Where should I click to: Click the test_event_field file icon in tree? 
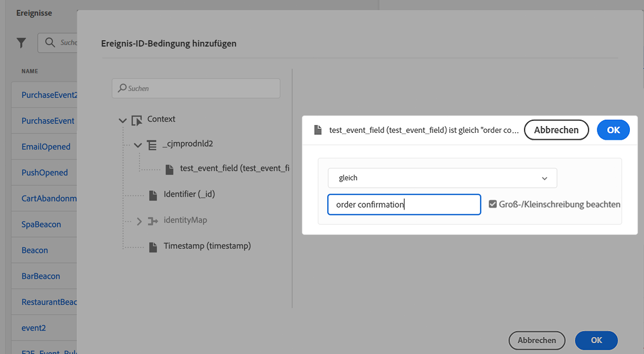click(x=169, y=169)
